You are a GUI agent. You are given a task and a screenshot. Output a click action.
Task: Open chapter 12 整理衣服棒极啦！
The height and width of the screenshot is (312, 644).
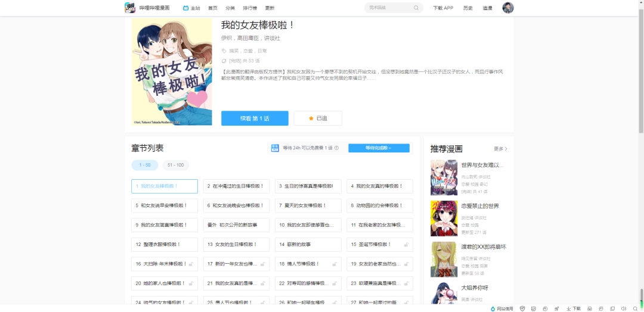coord(165,244)
